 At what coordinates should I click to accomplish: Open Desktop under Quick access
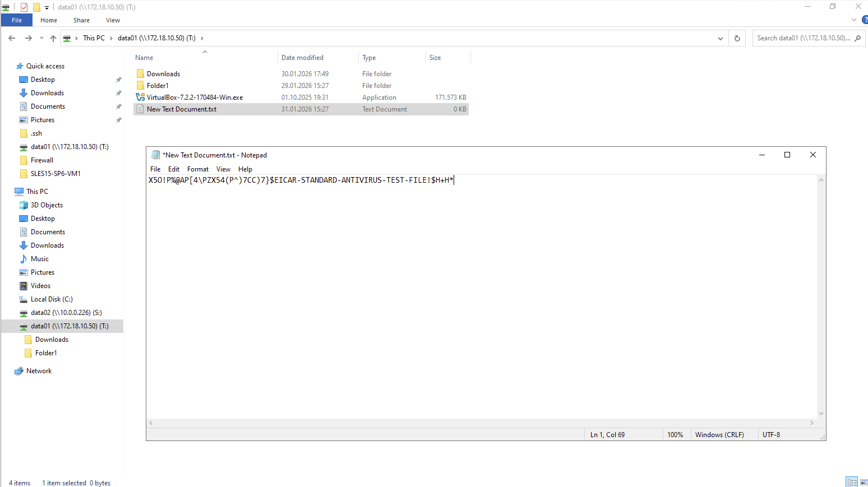point(43,80)
